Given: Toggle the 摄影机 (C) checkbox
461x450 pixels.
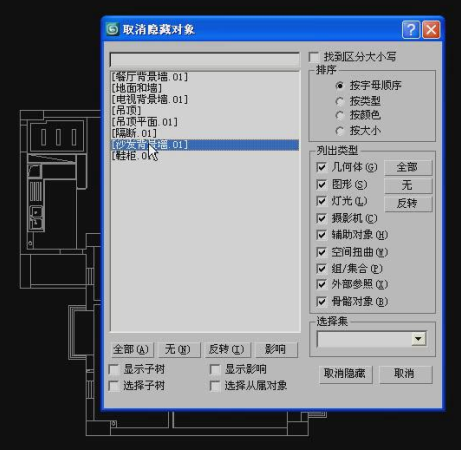Looking at the screenshot, I should click(x=321, y=218).
